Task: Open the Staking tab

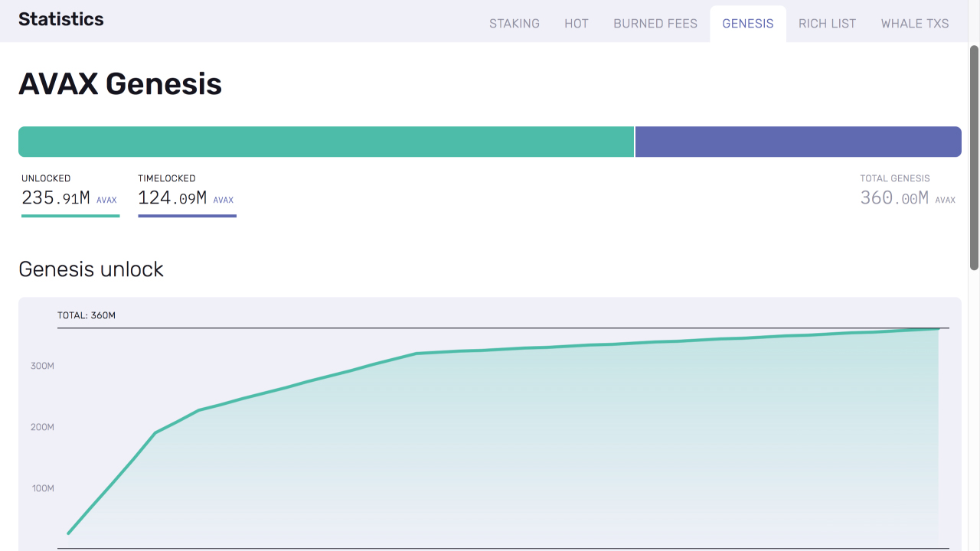Action: coord(514,24)
